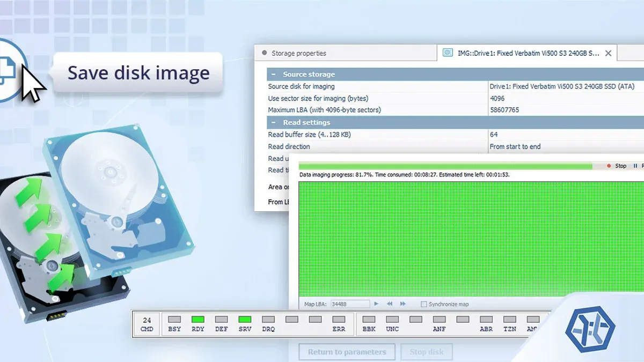644x362 pixels.
Task: Click the red Stop imaging button
Action: (616, 166)
